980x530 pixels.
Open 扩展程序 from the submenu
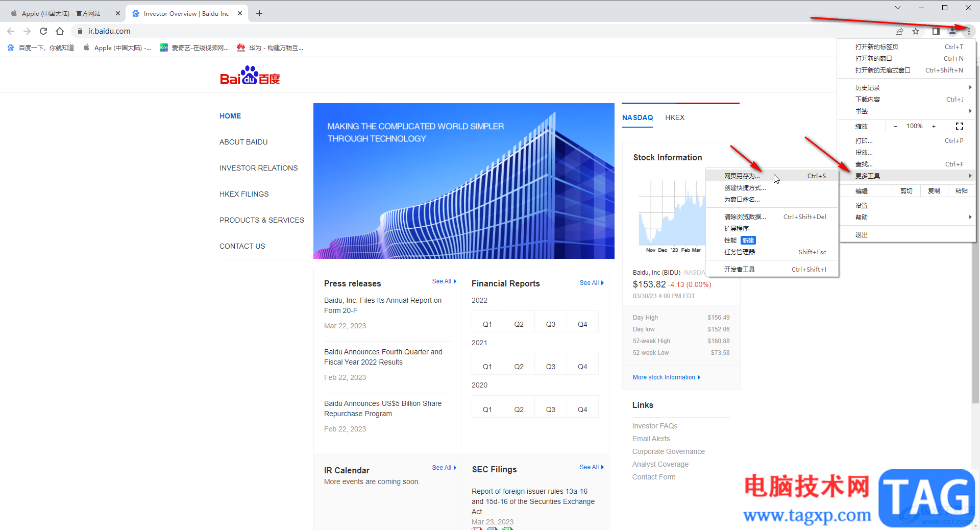click(x=772, y=228)
